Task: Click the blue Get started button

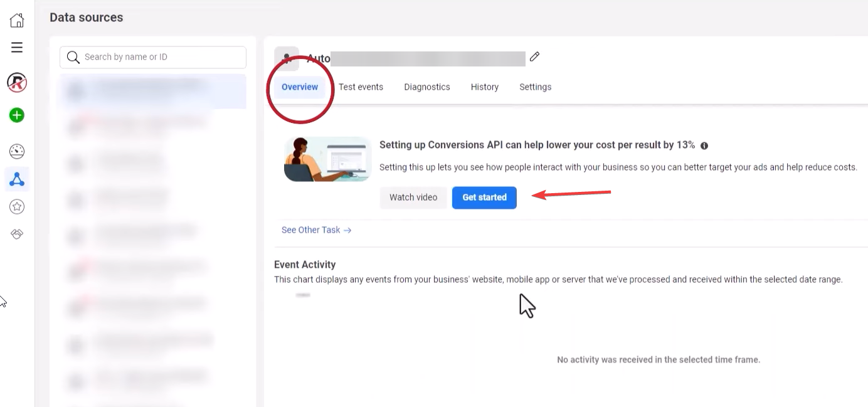Action: pos(484,198)
